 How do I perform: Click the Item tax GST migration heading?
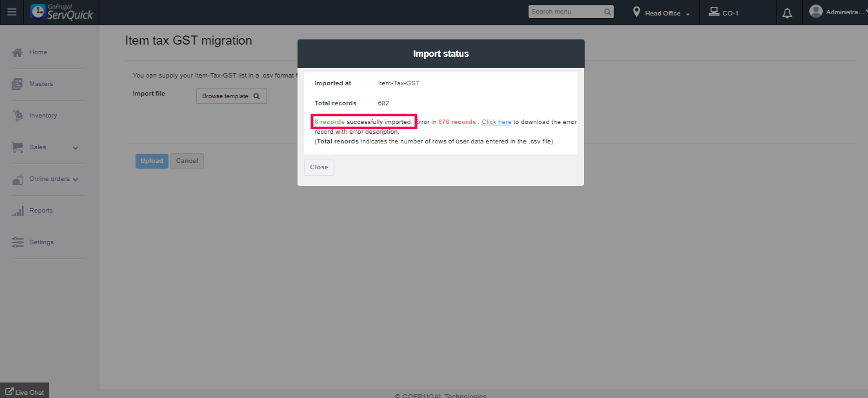[188, 41]
